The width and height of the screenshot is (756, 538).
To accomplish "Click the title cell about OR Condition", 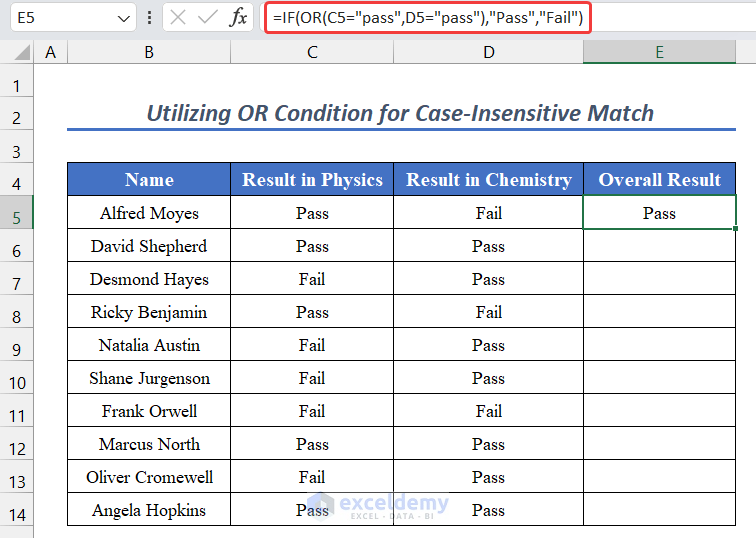I will click(x=400, y=114).
